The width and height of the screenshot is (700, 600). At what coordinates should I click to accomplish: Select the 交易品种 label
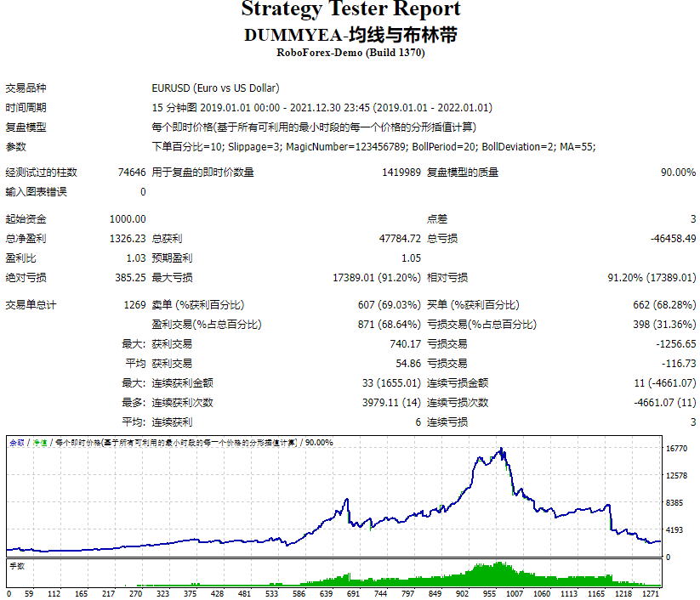tap(26, 88)
